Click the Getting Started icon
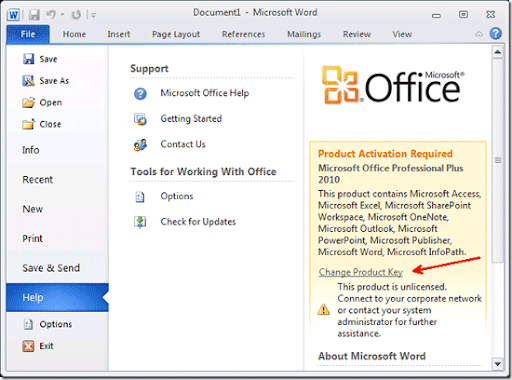The width and height of the screenshot is (512, 380). [x=140, y=119]
